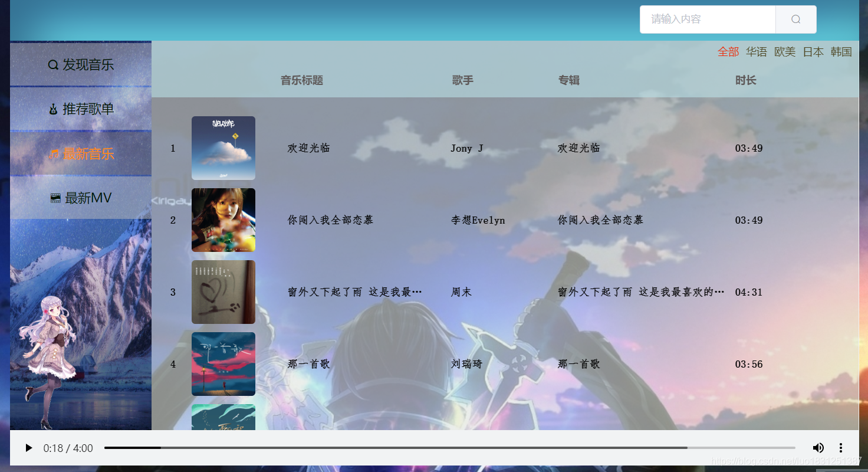Switch region filter to 华语

(757, 51)
